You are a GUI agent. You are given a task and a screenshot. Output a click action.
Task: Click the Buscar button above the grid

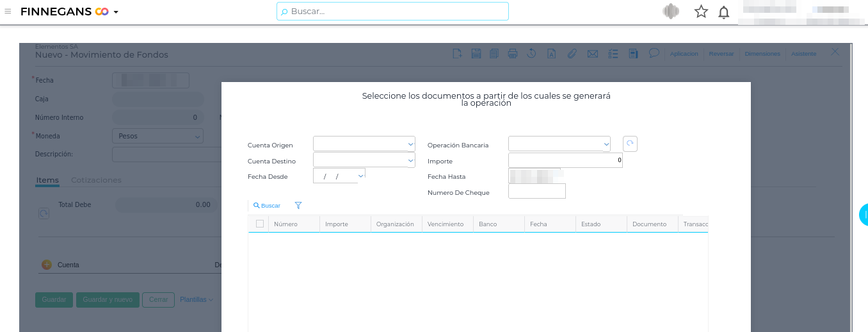[267, 206]
